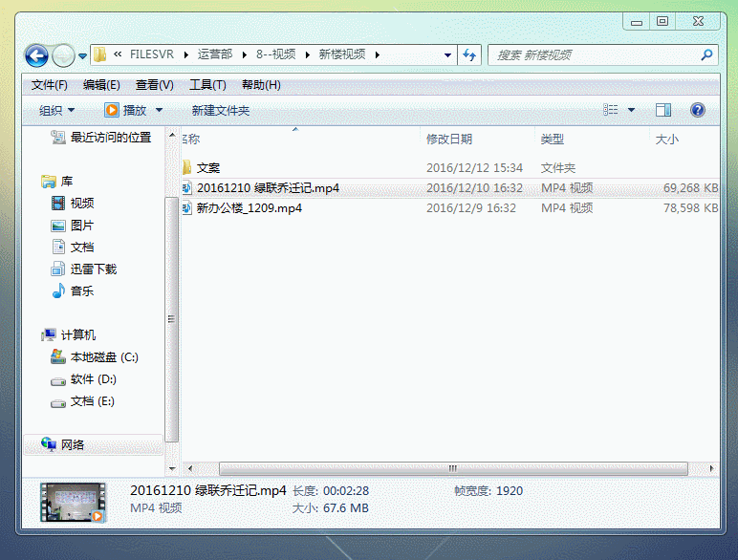Open the address bar history dropdown
The image size is (738, 560).
[447, 55]
